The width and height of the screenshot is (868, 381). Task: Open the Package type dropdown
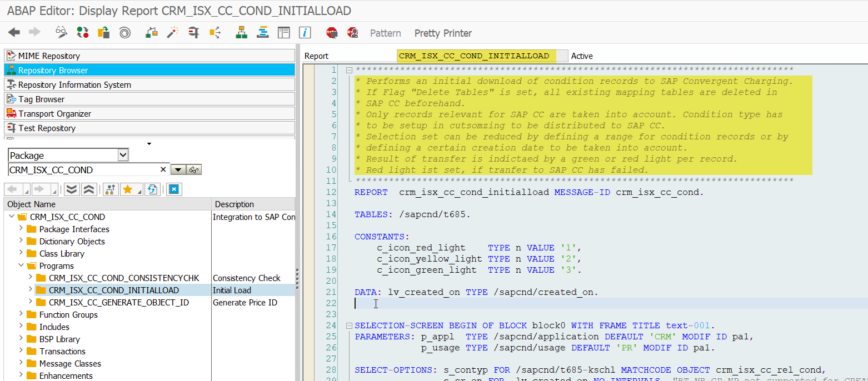click(123, 155)
